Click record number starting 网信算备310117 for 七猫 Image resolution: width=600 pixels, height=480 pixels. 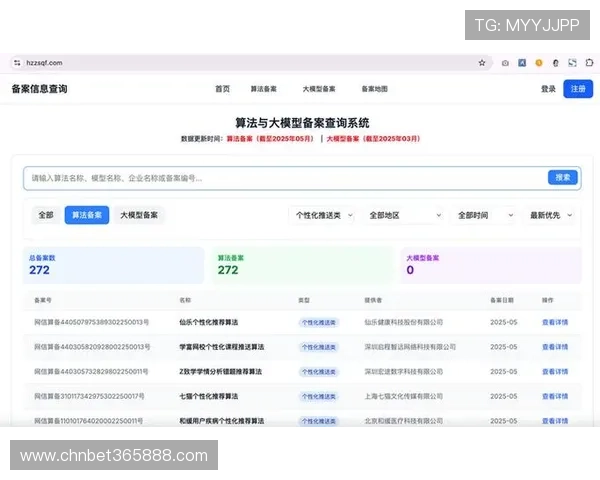89,396
